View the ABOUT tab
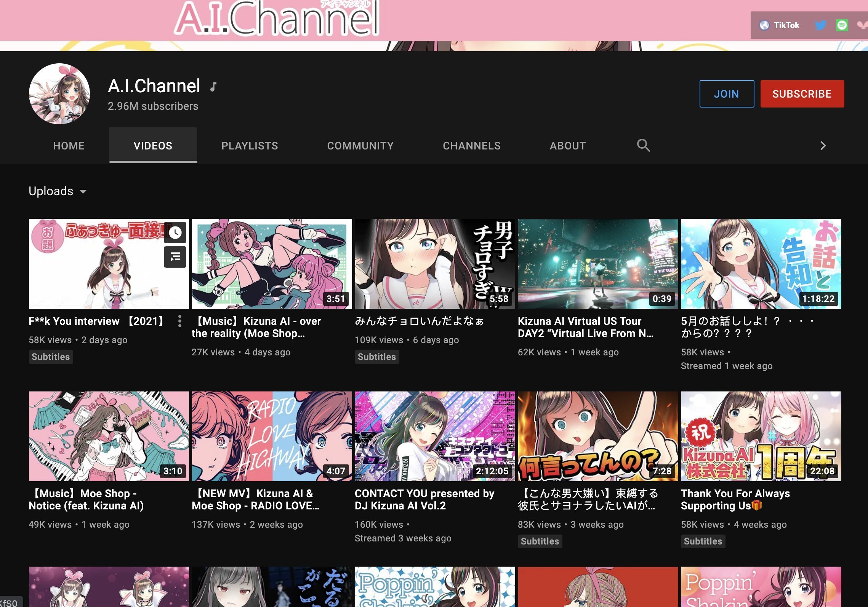The width and height of the screenshot is (868, 607). click(x=568, y=146)
